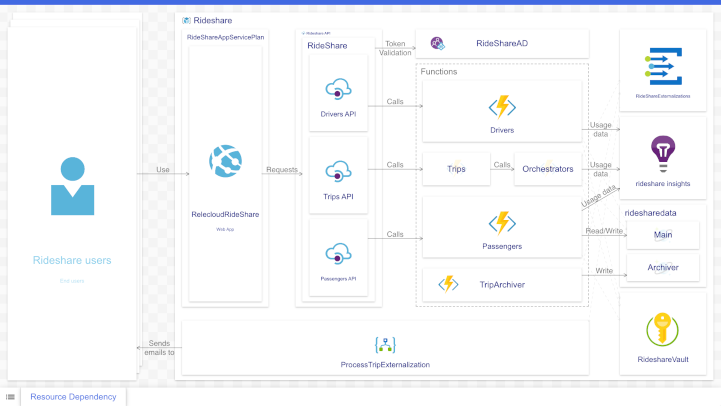Select the Orchestrators node
This screenshot has width=721, height=406.
click(548, 169)
